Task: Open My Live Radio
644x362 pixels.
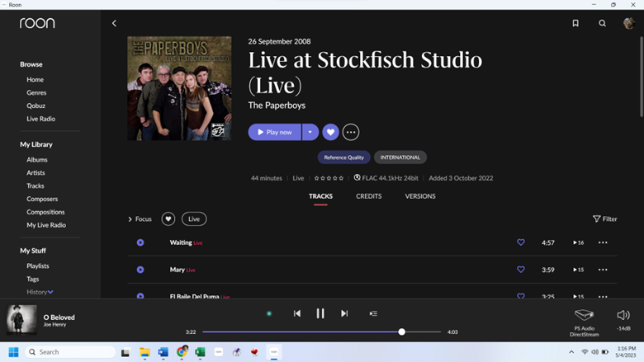Action: pyautogui.click(x=46, y=225)
